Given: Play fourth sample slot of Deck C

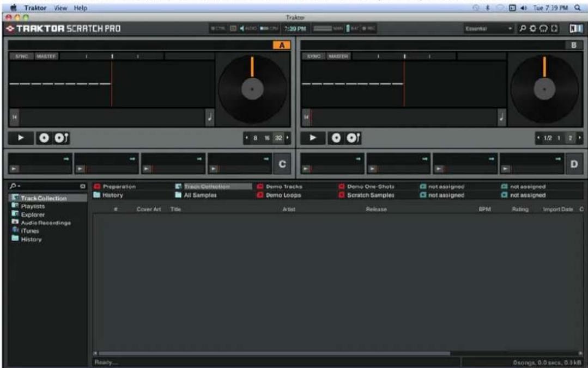Looking at the screenshot, I should pos(214,169).
